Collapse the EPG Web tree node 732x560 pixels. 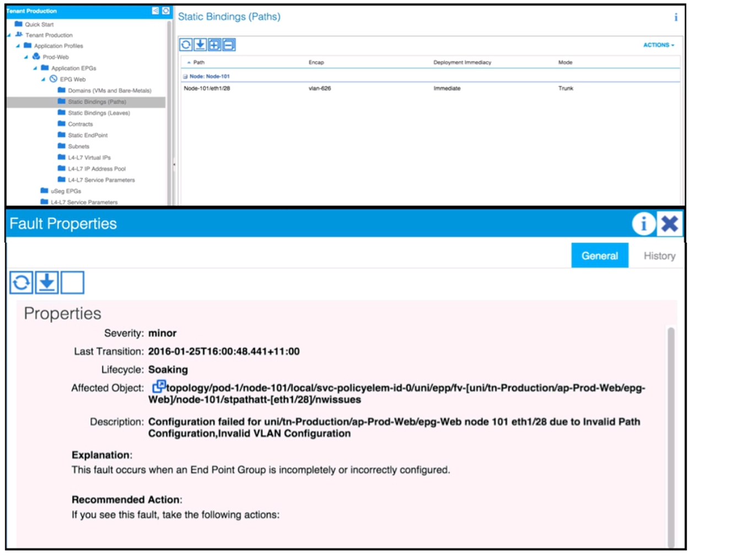point(44,79)
